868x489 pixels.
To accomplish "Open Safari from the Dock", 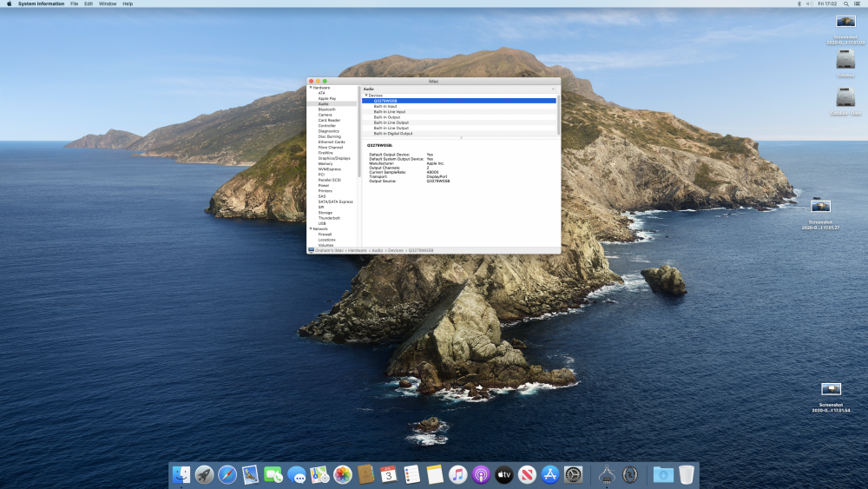I will click(x=227, y=474).
